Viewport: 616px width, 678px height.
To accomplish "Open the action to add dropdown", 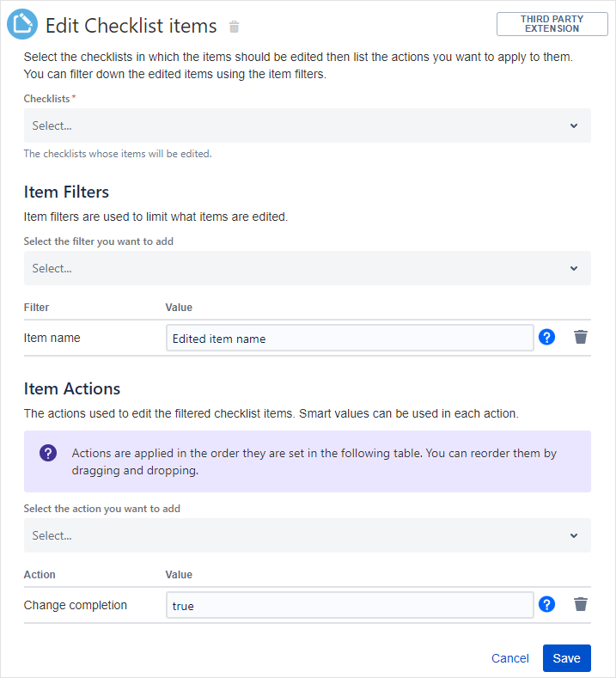I will click(292, 535).
